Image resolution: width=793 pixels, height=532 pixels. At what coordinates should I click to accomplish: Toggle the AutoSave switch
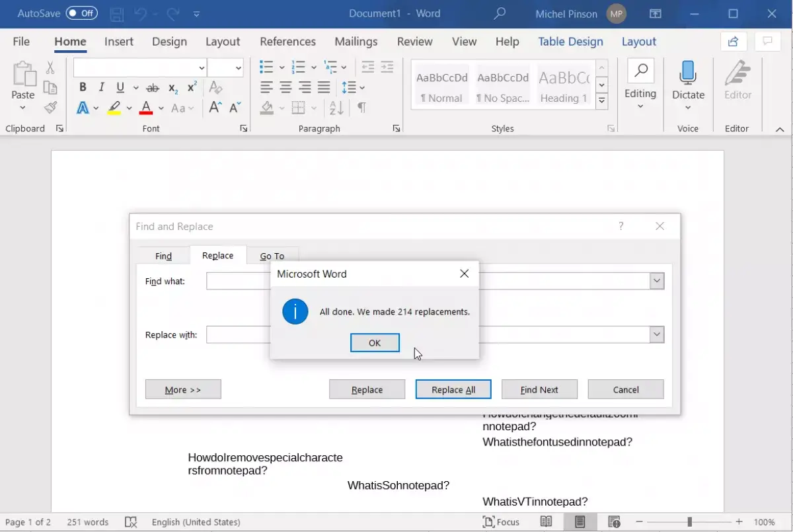coord(81,13)
